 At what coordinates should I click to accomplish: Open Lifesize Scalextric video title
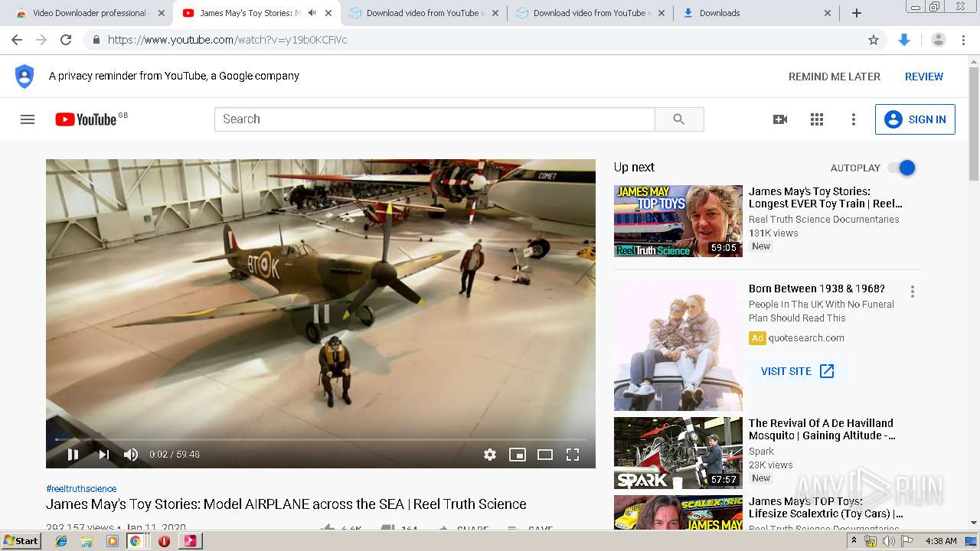(826, 507)
